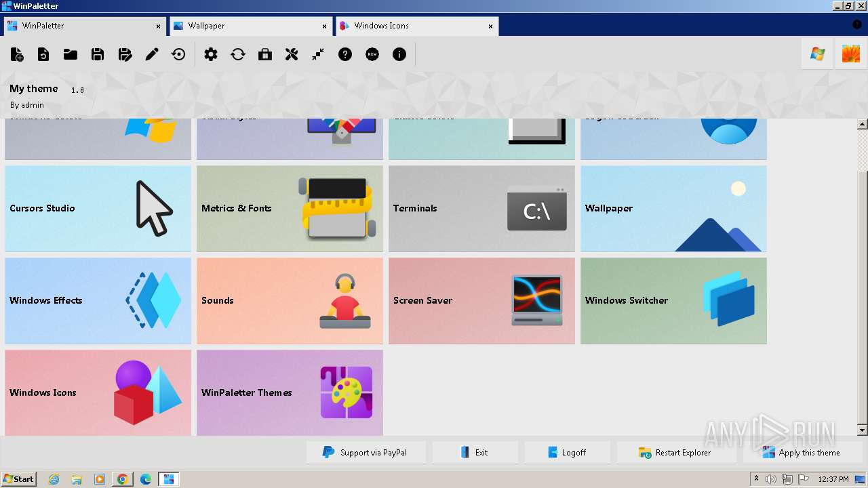The width and height of the screenshot is (868, 488).
Task: Open settings with the gear icon
Action: click(211, 54)
